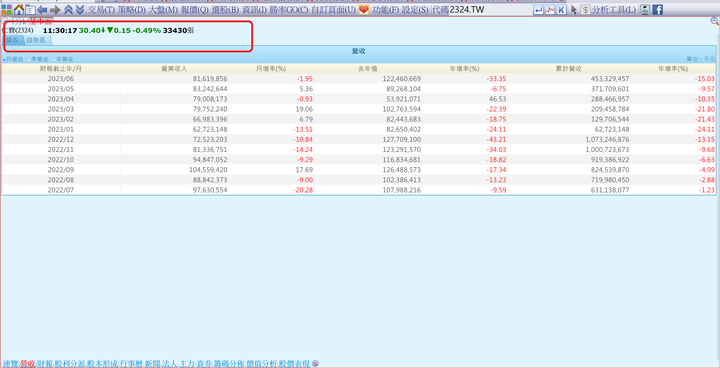
Task: Click the 累計營收 column header
Action: (x=568, y=68)
